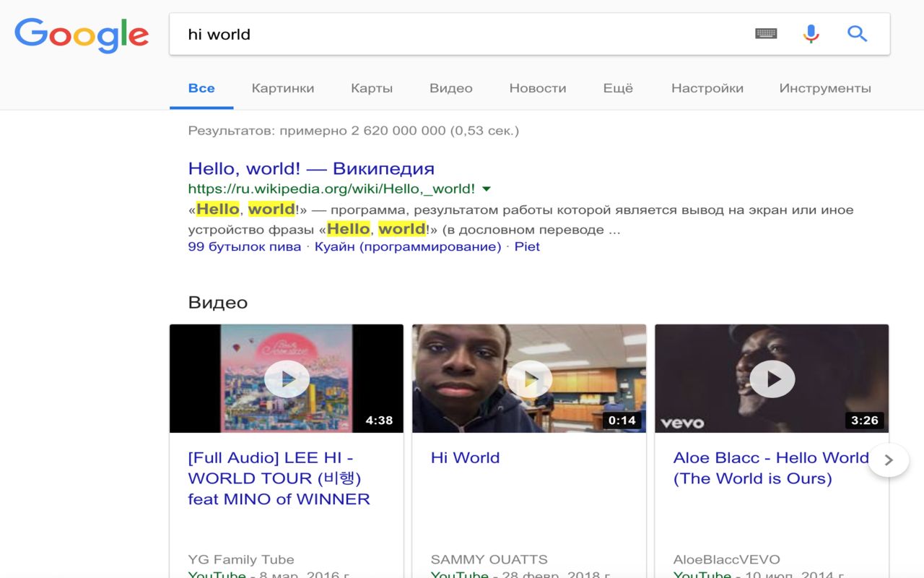Play the Aloe Blacc Hello World video
This screenshot has width=924, height=578.
tap(772, 379)
